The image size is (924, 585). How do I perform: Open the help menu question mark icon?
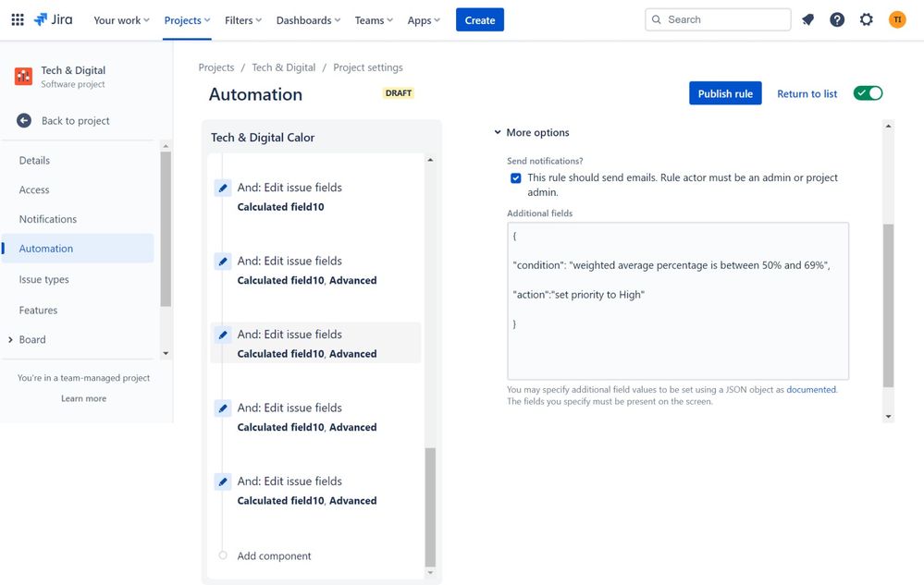coord(836,18)
